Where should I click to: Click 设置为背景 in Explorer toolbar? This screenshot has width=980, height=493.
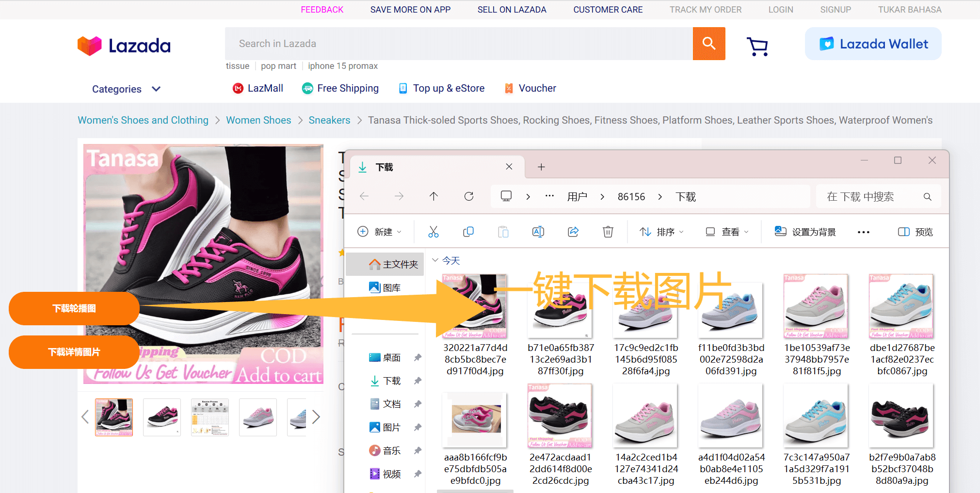805,232
